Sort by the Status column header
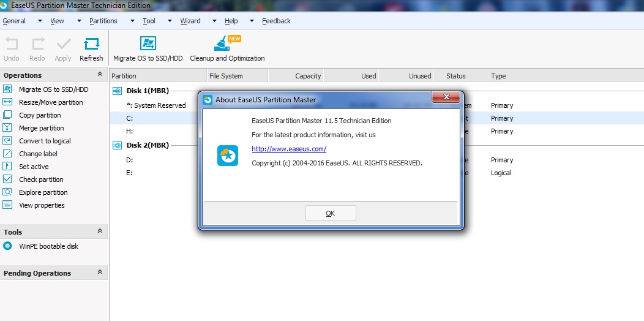 coord(460,76)
